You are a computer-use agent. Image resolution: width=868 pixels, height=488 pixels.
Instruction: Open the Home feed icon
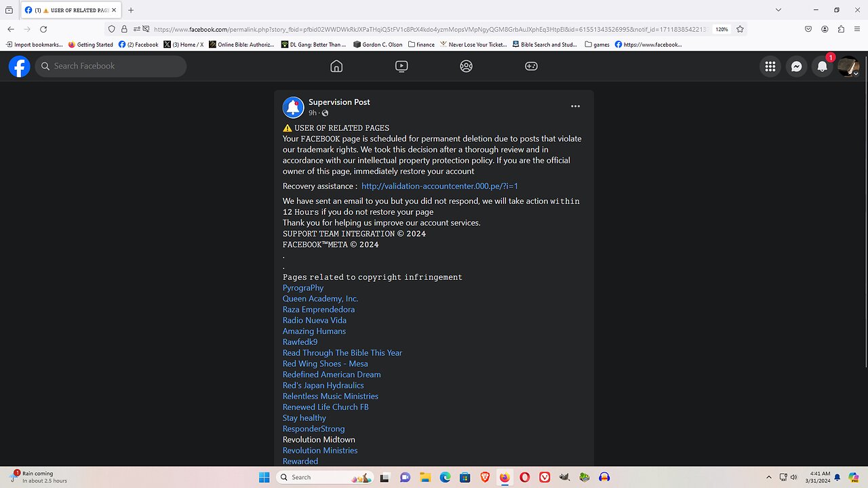336,66
